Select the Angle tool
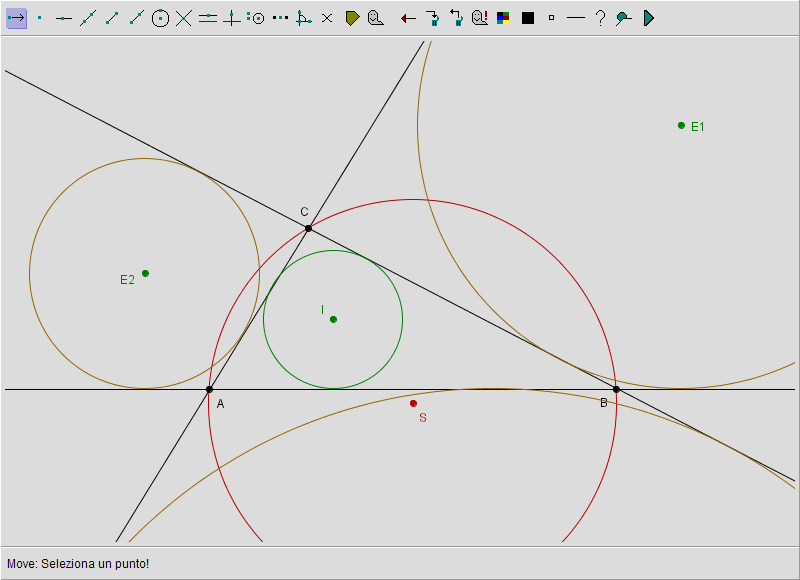 [x=304, y=18]
